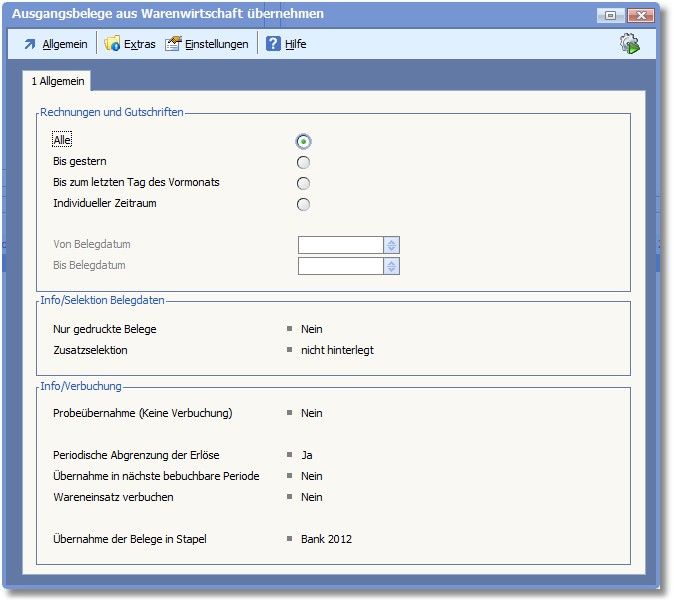674x603 pixels.
Task: Click the green gear execute icon
Action: (629, 44)
